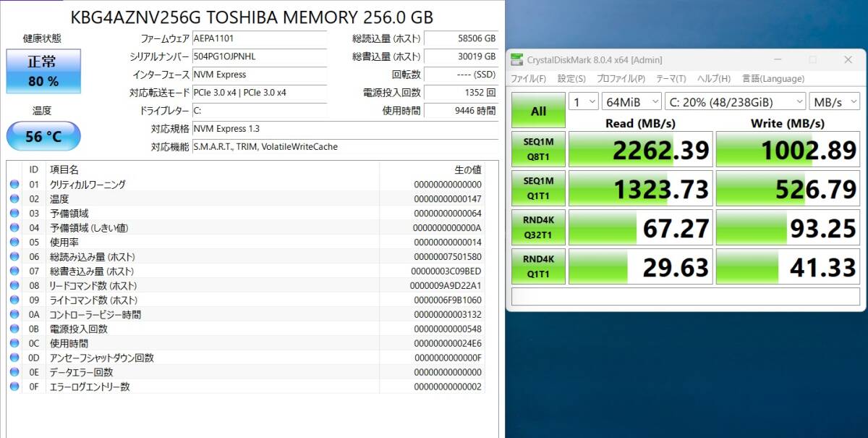Click the 1352 回 power on count value
The width and height of the screenshot is (868, 438).
[461, 93]
